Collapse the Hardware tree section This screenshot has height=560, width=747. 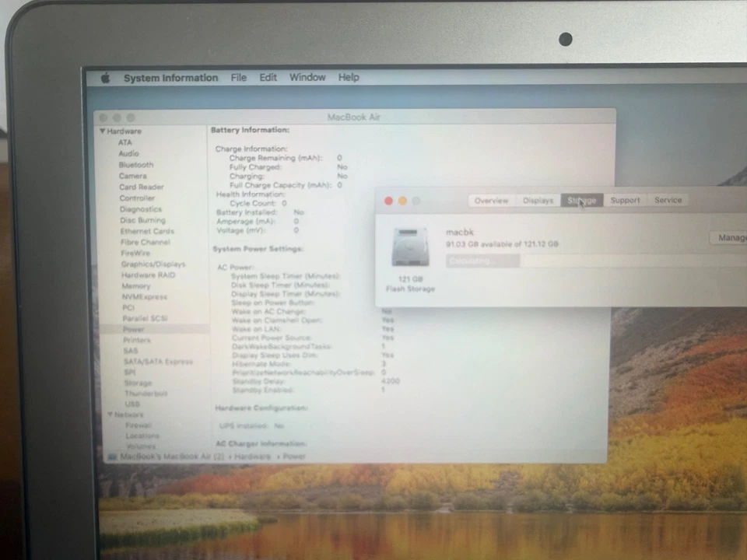pyautogui.click(x=102, y=131)
